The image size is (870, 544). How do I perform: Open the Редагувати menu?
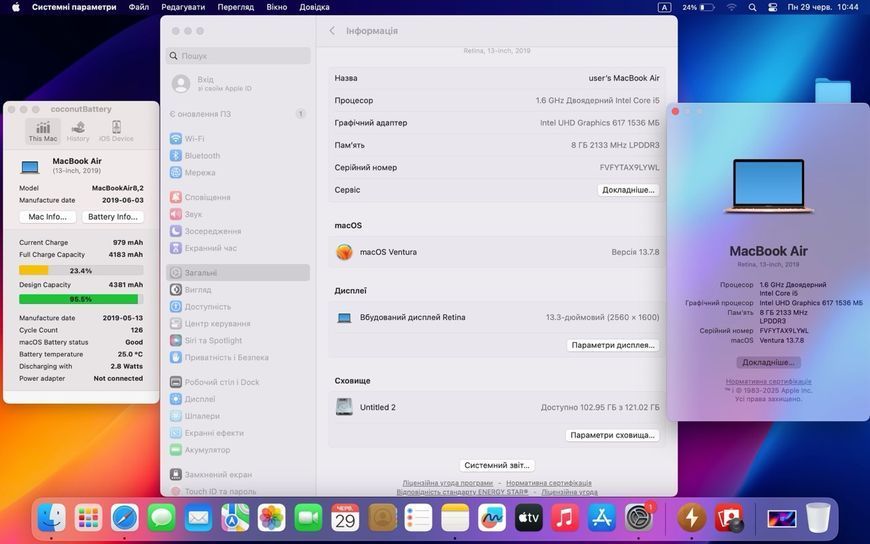tap(183, 7)
